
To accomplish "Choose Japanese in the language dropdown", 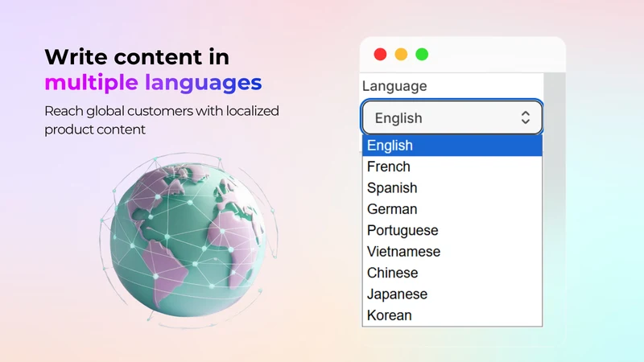I will tap(452, 294).
